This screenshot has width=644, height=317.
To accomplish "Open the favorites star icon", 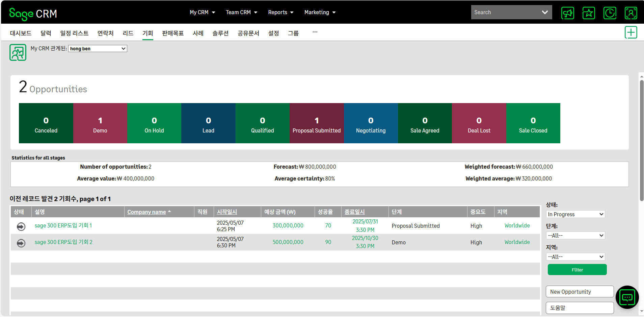I will coord(589,13).
